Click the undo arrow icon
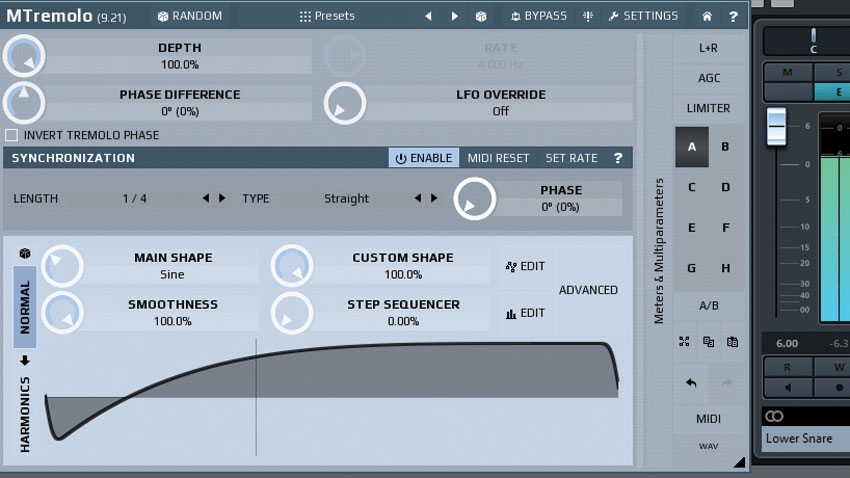This screenshot has width=850, height=478. (x=691, y=383)
